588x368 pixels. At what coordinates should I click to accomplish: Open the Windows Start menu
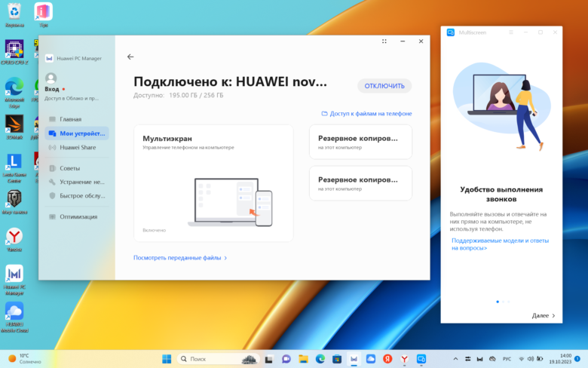pos(167,359)
